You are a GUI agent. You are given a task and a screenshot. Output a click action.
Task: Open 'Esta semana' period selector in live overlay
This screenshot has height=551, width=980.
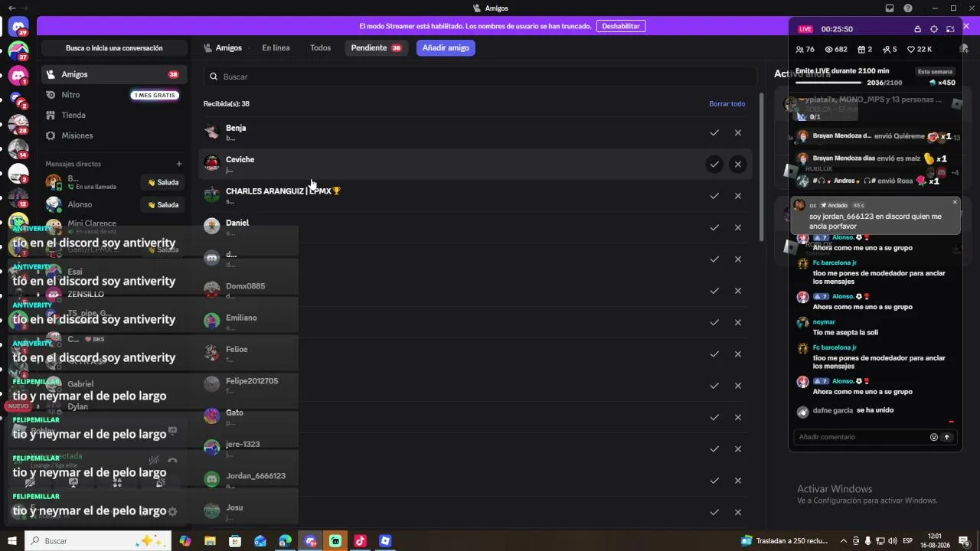(x=936, y=71)
